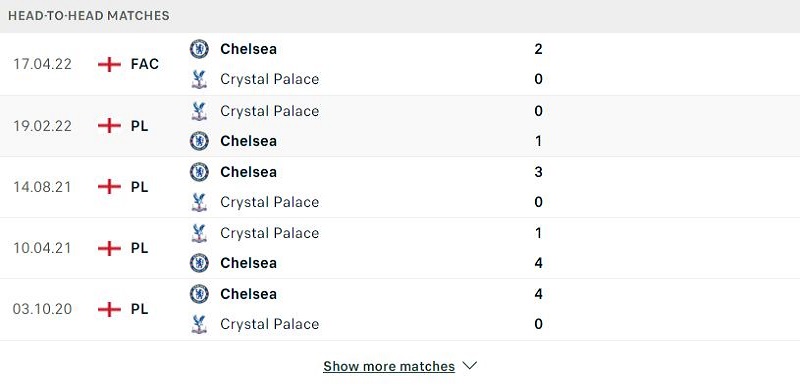Open Chelsea team name in 19.02.22 match
800x389 pixels.
click(248, 141)
